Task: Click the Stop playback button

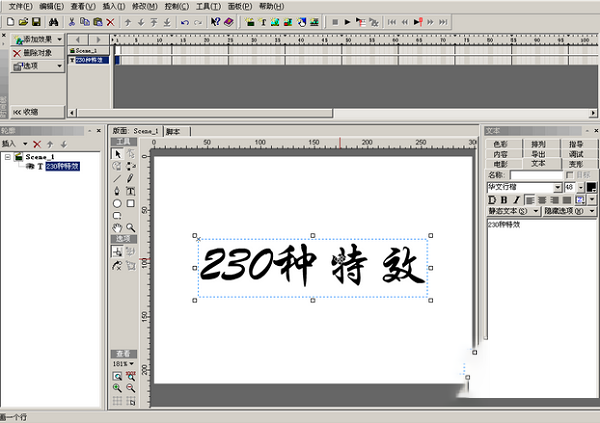Action: click(x=335, y=22)
